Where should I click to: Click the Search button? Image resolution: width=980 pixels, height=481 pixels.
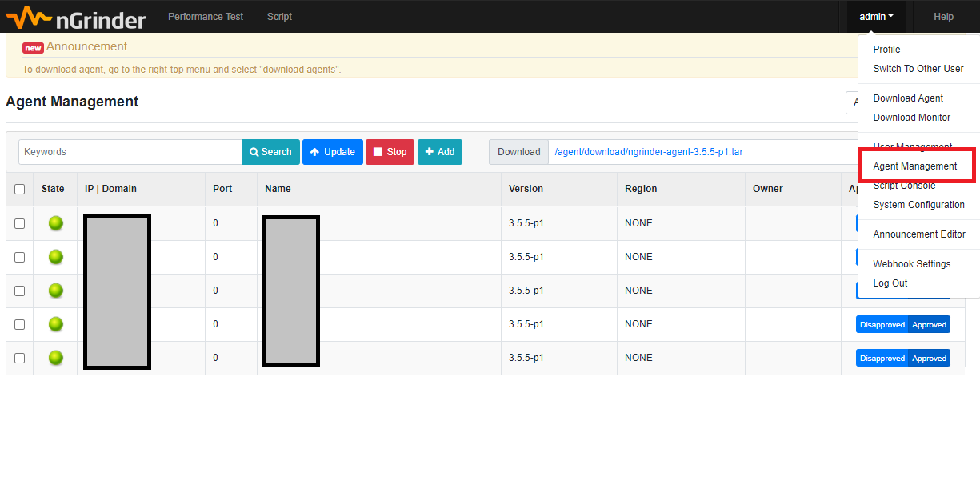(x=270, y=152)
